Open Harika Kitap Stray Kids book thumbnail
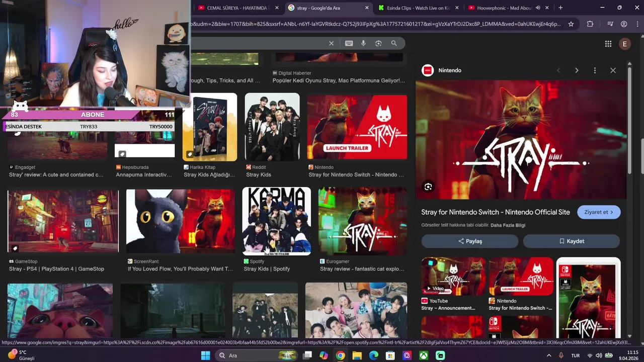 pyautogui.click(x=210, y=127)
